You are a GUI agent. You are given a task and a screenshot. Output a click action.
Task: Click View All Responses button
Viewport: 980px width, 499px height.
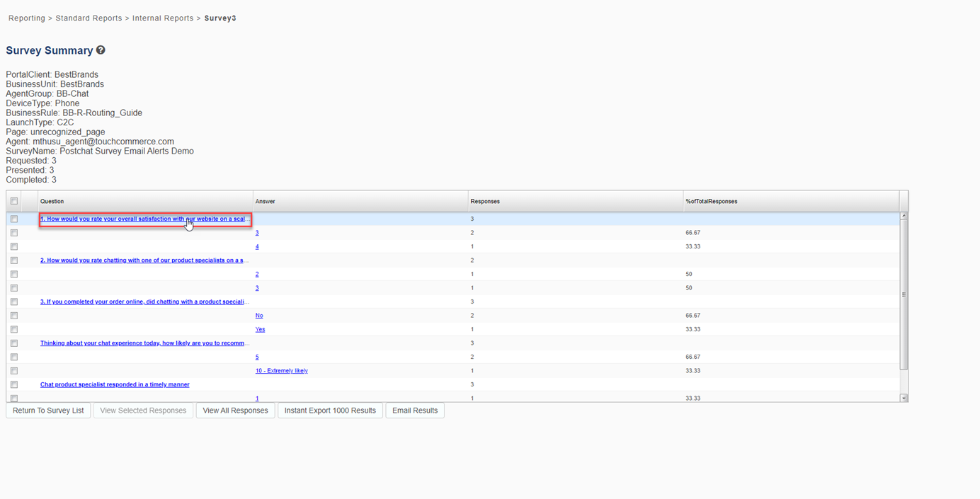235,411
